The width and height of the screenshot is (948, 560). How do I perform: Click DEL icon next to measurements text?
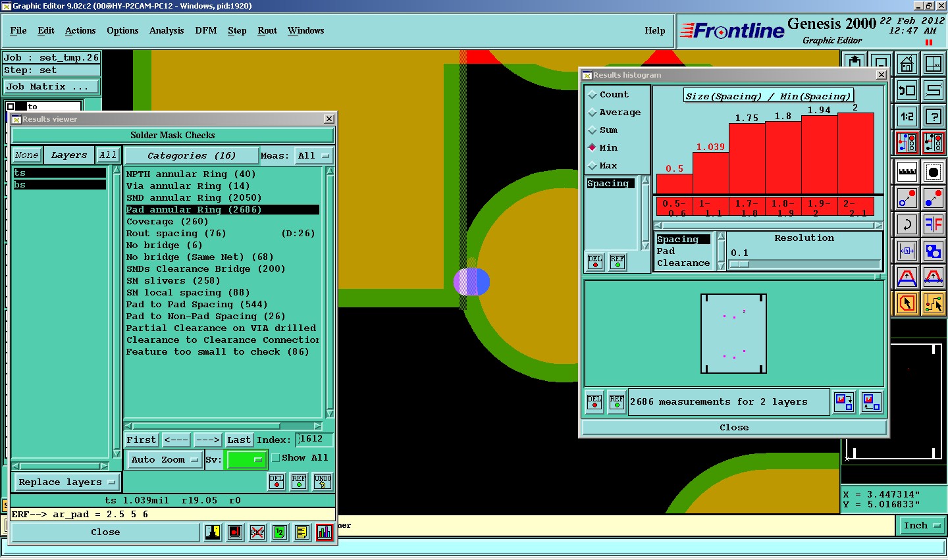coord(594,401)
